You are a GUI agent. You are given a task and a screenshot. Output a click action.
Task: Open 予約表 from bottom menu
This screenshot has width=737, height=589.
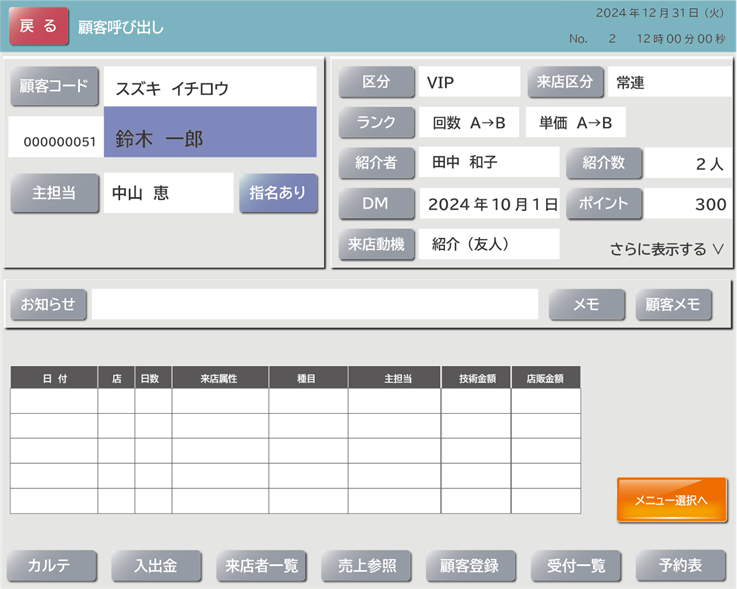click(681, 565)
